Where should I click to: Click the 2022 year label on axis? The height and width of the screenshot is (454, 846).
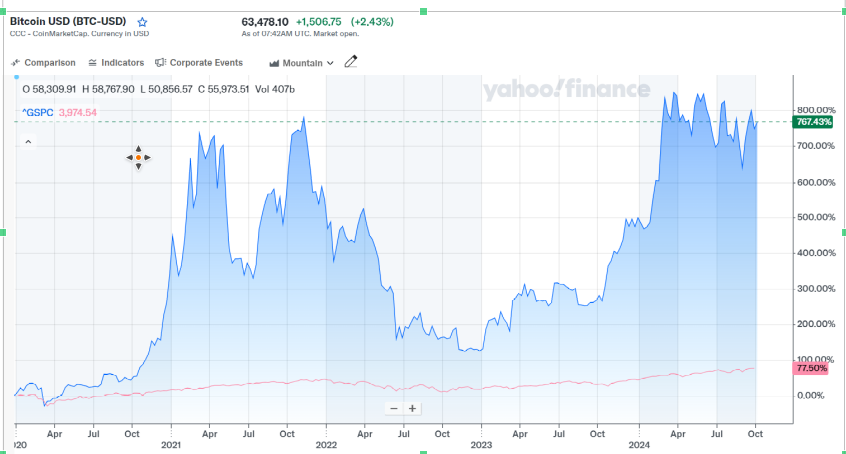326,445
